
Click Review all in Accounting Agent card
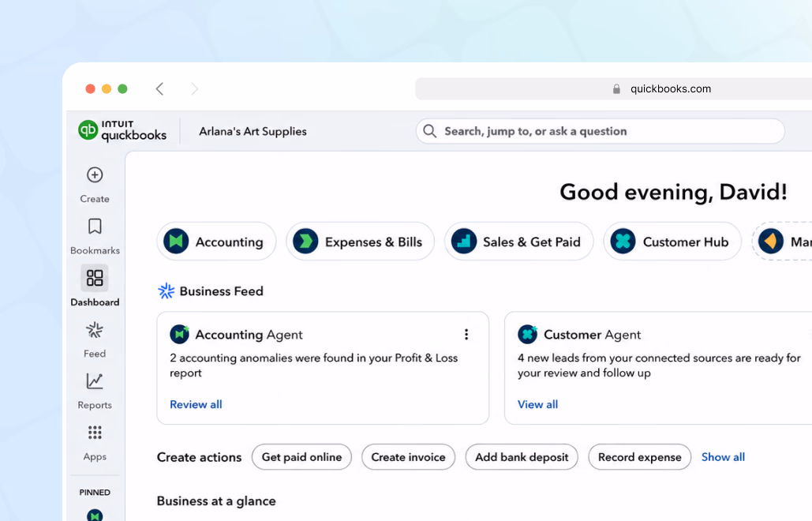196,404
